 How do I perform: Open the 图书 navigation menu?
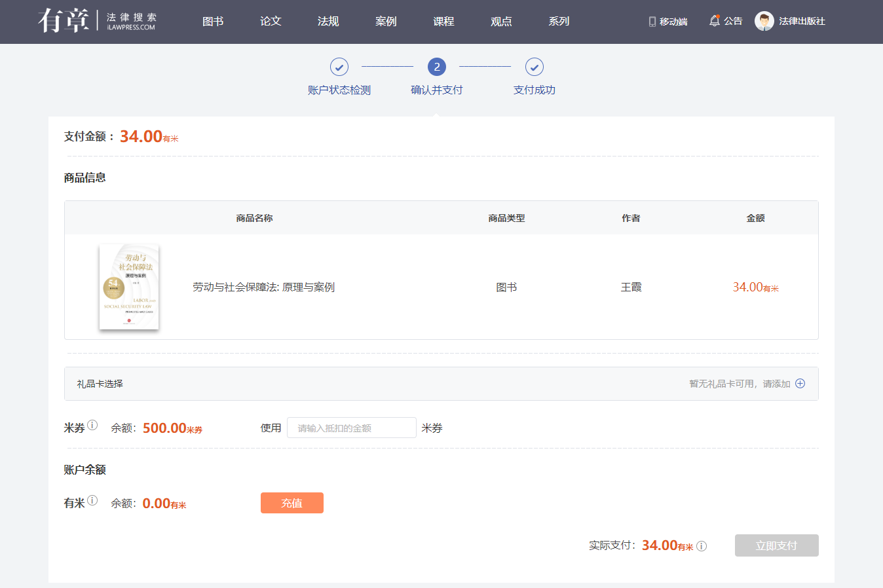click(213, 22)
